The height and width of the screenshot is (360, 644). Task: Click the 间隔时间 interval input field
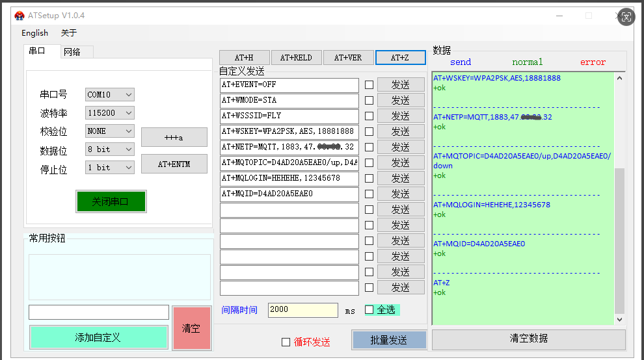[302, 310]
